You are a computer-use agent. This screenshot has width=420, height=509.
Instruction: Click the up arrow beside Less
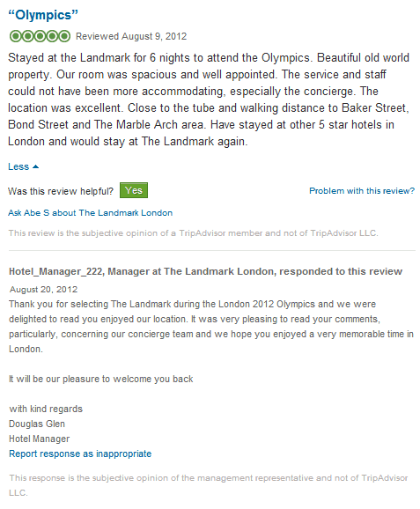(x=36, y=166)
